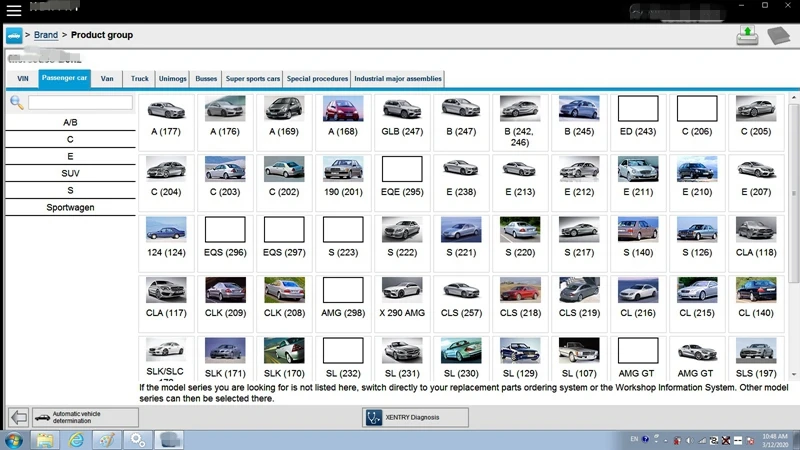800x450 pixels.
Task: Open Internet Explorer from the taskbar
Action: 76,440
